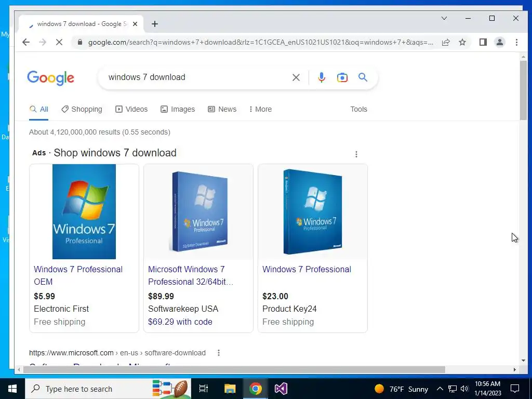
Task: Click the vertical scrollbar thumb
Action: (523, 90)
